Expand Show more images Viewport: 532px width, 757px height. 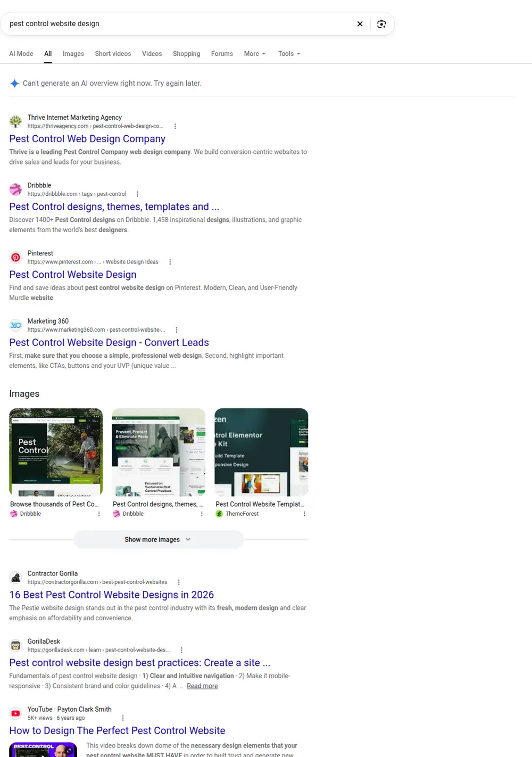[x=159, y=540]
